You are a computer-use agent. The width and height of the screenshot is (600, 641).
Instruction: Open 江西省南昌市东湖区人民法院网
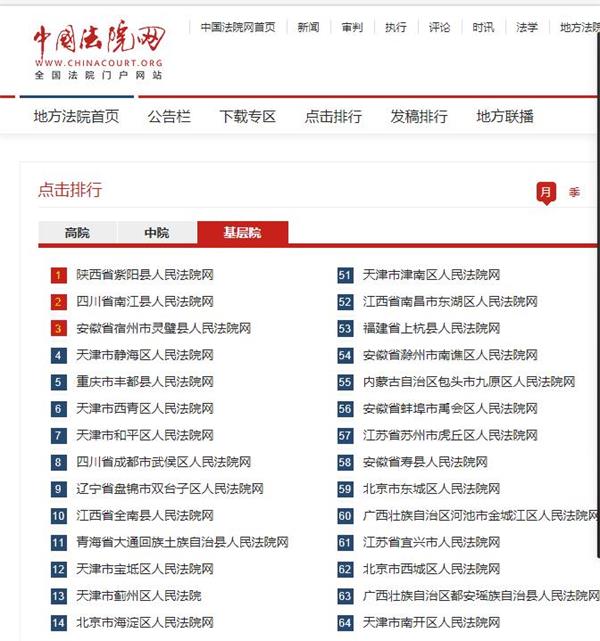coord(450,302)
